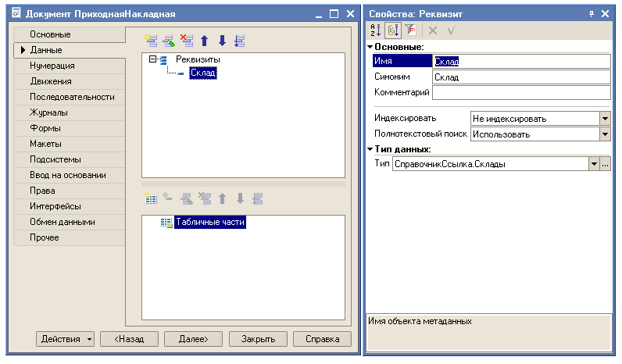Select the Имя property label
622x364 pixels.
point(402,61)
